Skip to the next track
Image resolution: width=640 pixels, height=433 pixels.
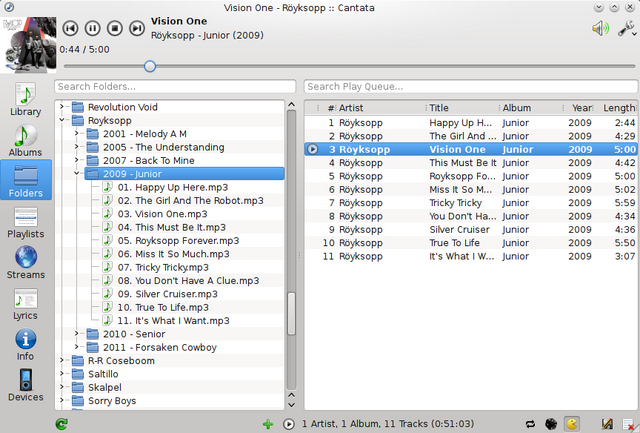[x=137, y=28]
